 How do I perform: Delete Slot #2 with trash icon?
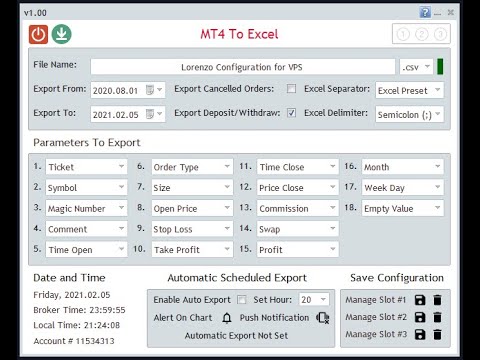[437, 317]
